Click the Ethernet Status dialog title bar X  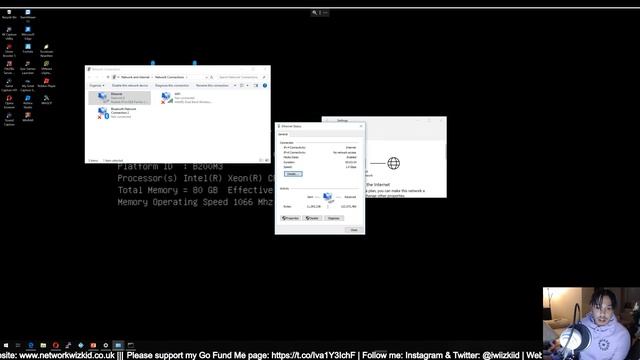361,126
